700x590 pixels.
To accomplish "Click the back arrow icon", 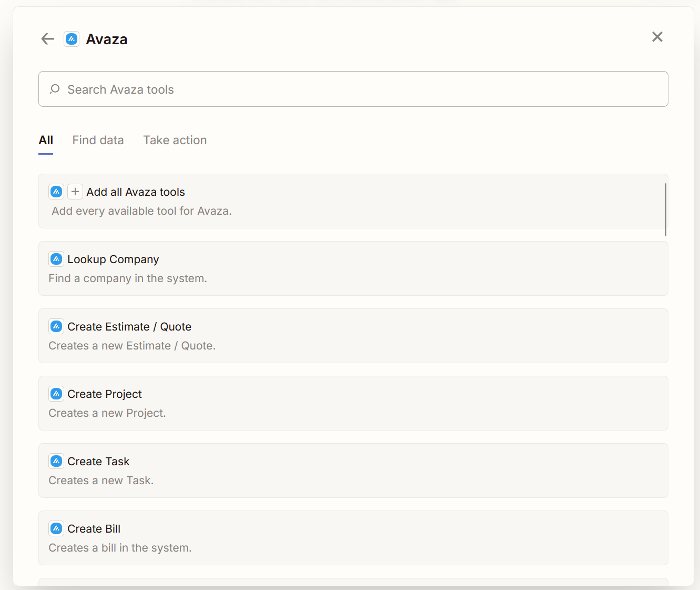I will [48, 39].
